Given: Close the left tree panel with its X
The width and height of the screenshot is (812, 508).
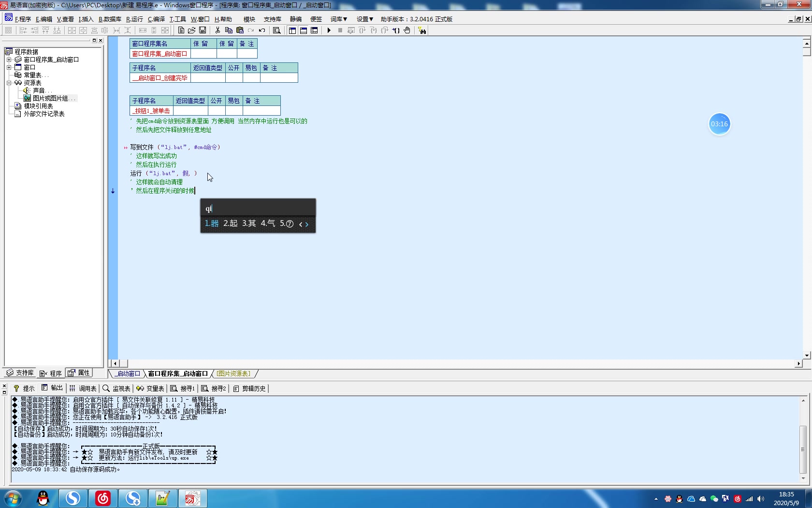Looking at the screenshot, I should (x=101, y=40).
